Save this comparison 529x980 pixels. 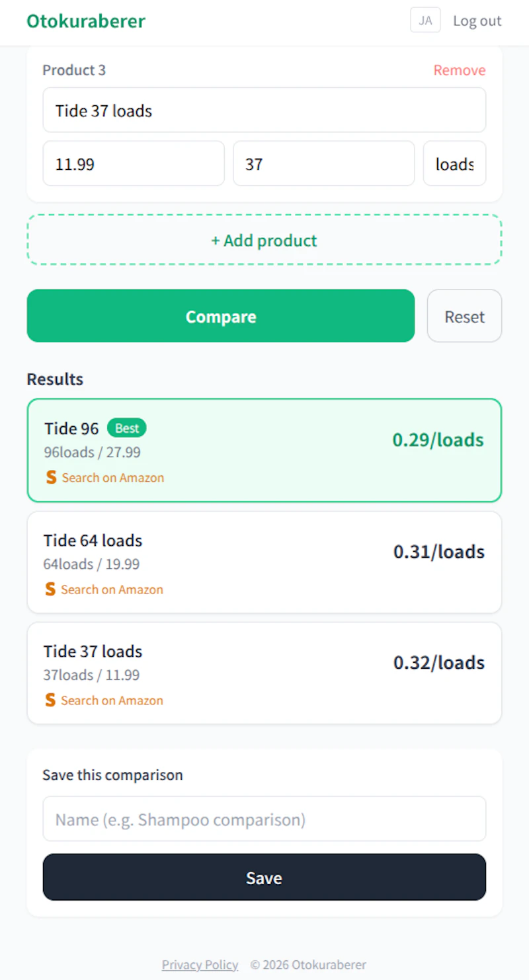click(264, 877)
